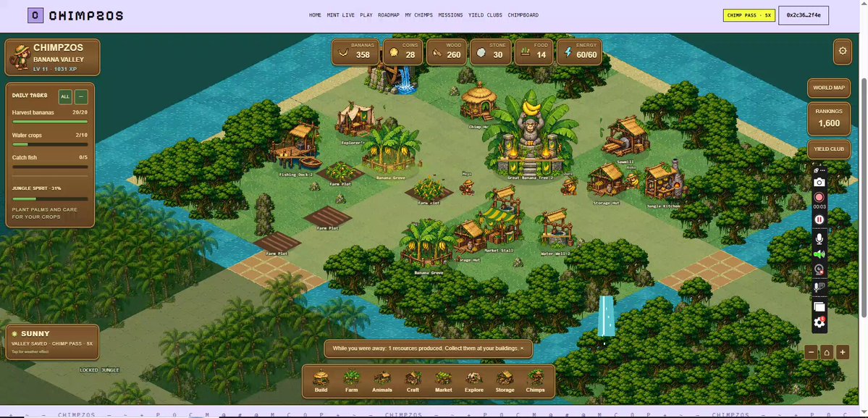
Task: Zoom out the map with minus button
Action: [811, 352]
